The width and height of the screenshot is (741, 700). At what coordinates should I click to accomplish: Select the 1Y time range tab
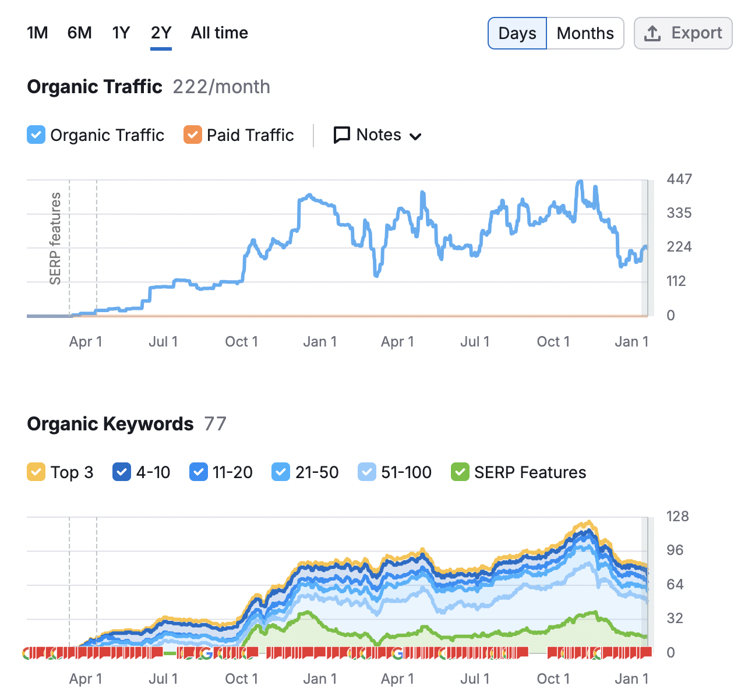[121, 33]
